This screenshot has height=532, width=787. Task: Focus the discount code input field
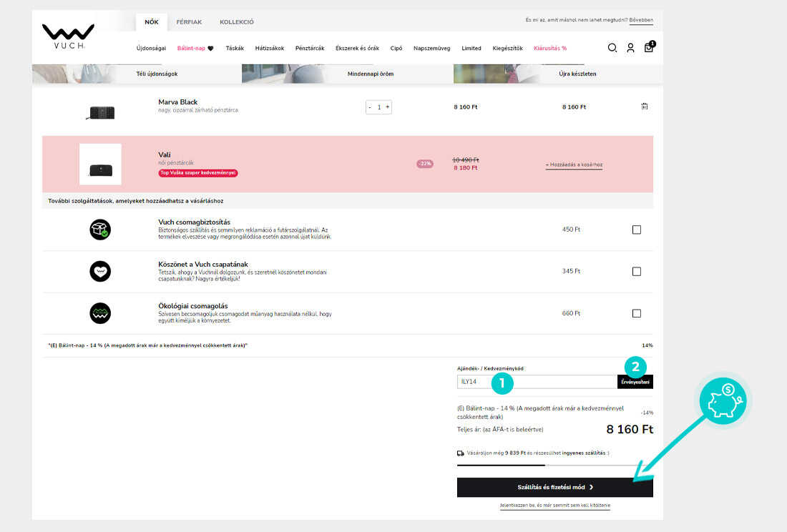537,382
